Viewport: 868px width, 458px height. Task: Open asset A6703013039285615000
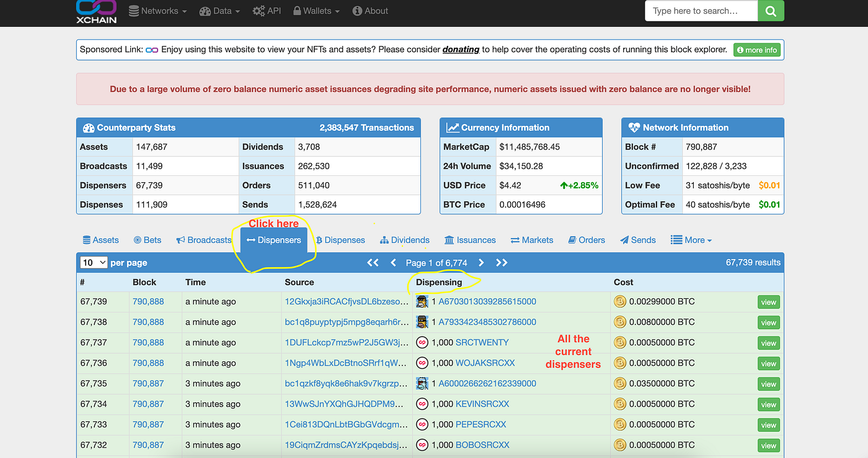pos(487,302)
